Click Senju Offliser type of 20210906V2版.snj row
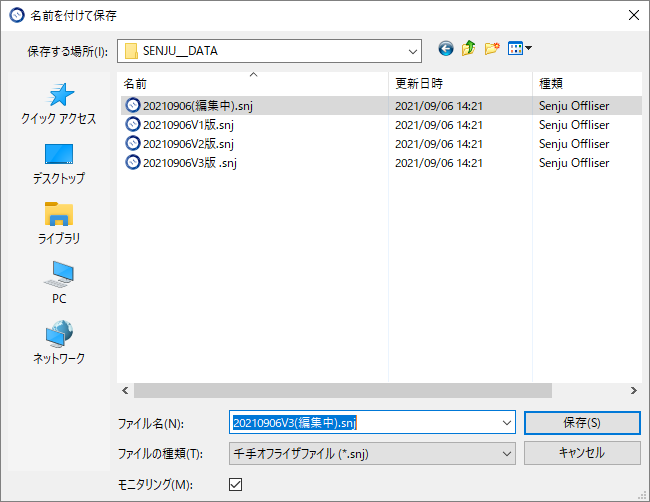This screenshot has height=502, width=650. [574, 144]
